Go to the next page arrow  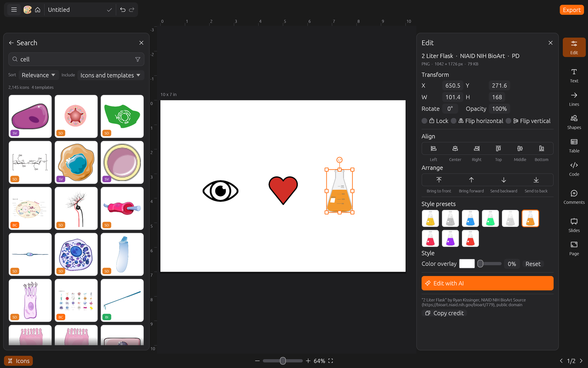coord(581,361)
